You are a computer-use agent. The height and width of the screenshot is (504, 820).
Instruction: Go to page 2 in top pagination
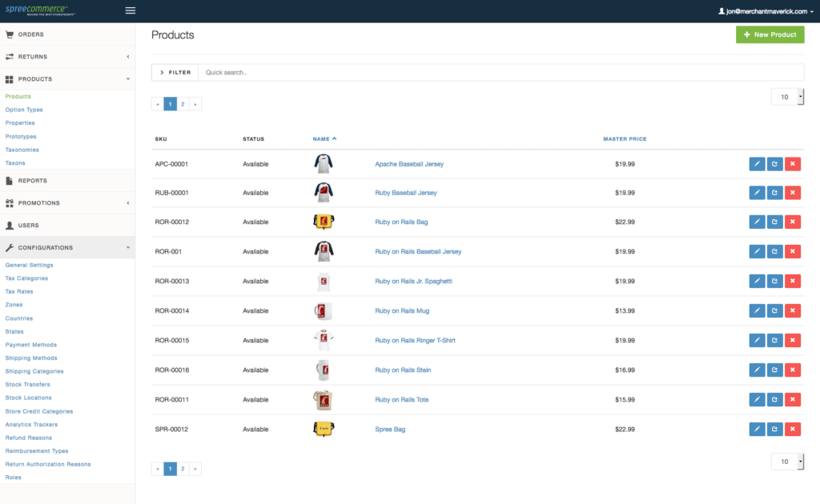coord(183,104)
